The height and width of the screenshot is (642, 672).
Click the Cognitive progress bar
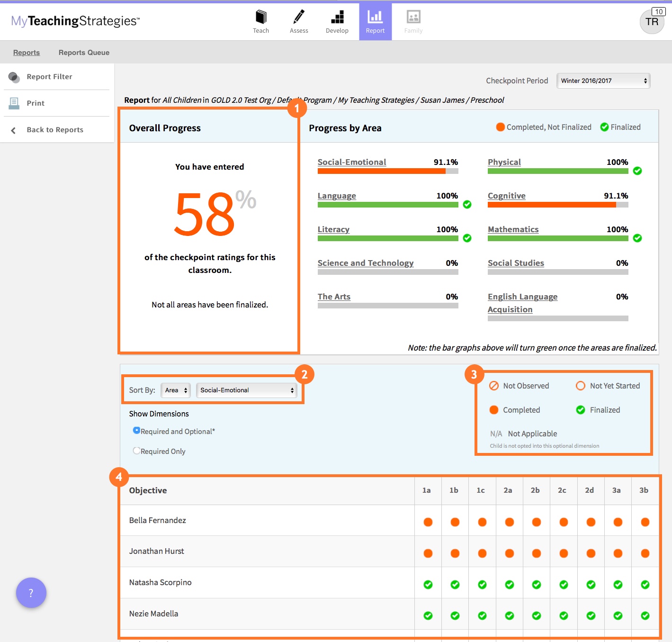coord(552,205)
